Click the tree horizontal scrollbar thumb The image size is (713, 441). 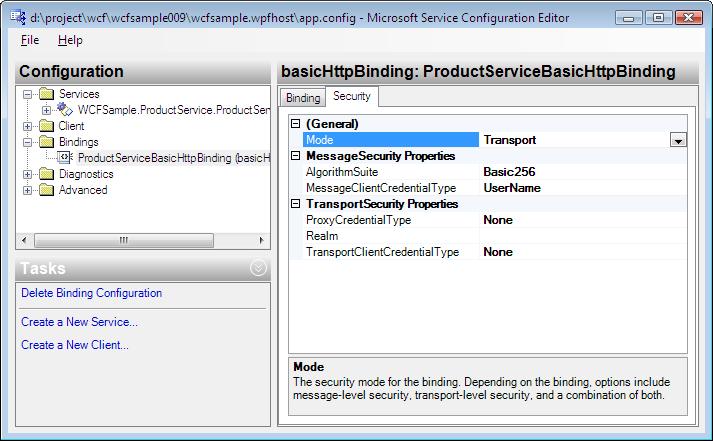(124, 240)
